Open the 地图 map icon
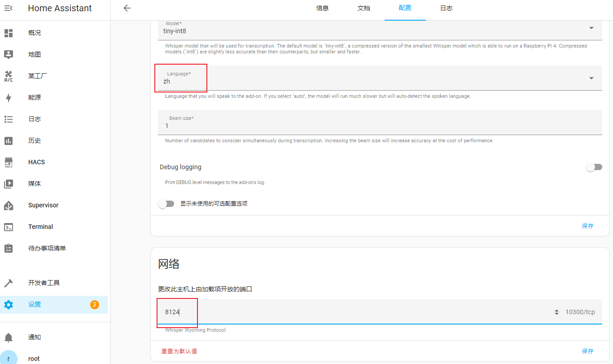 click(x=9, y=54)
